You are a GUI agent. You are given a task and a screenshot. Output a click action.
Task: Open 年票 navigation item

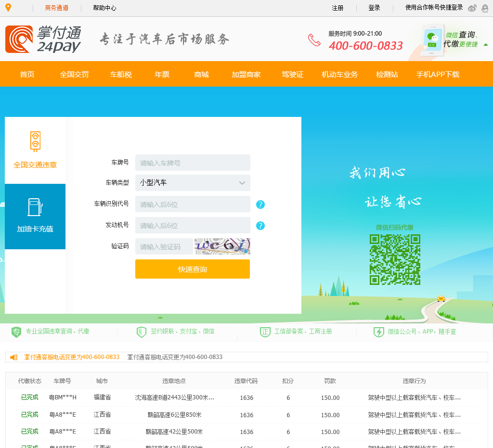(x=162, y=75)
